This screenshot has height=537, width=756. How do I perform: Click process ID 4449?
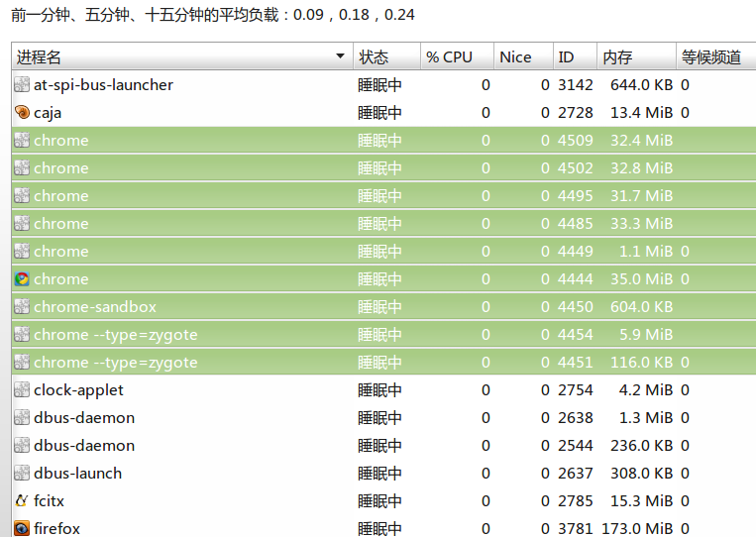(576, 251)
